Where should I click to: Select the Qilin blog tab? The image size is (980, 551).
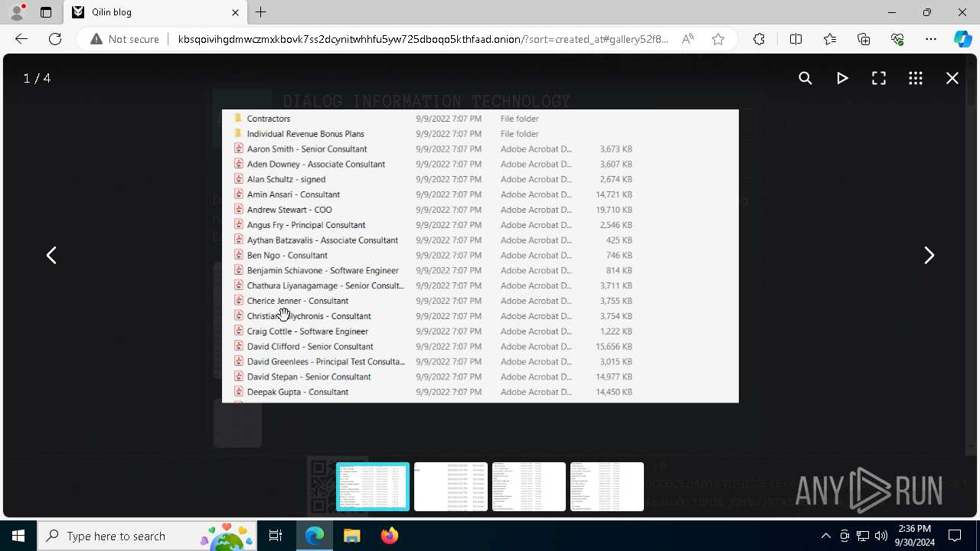click(x=155, y=12)
